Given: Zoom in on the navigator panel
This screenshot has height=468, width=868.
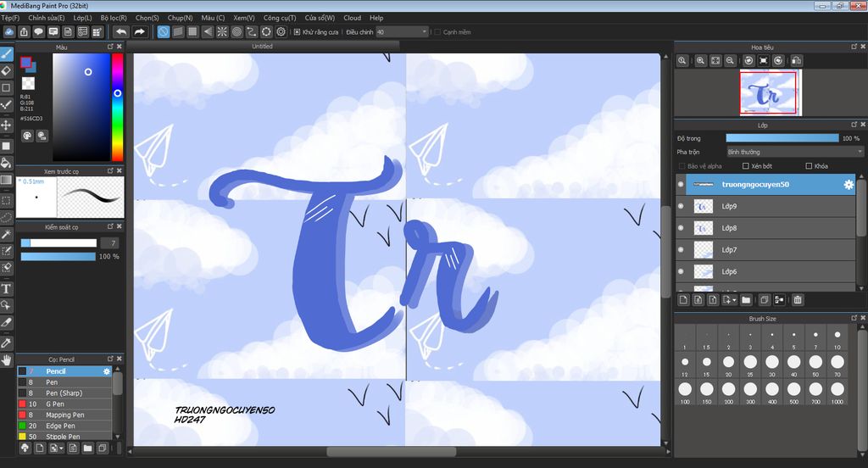Looking at the screenshot, I should click(700, 61).
